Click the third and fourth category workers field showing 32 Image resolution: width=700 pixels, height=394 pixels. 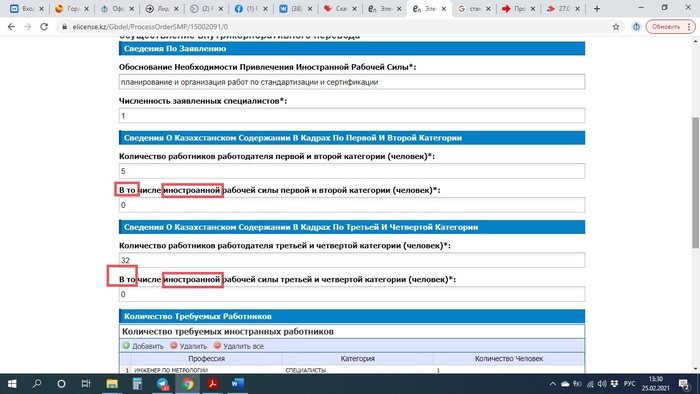pyautogui.click(x=352, y=260)
